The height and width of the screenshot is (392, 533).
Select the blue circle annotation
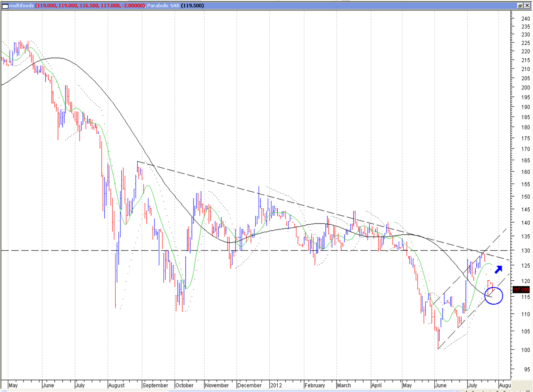(x=494, y=296)
